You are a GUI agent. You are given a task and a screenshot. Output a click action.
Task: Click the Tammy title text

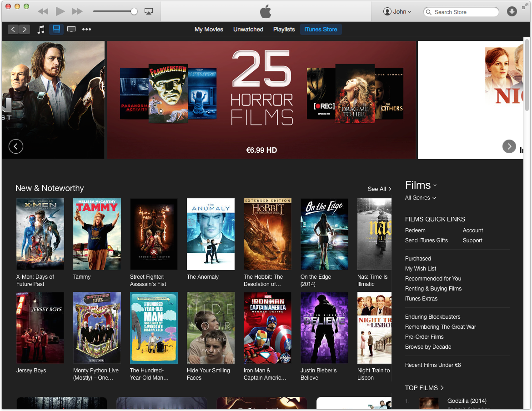(x=82, y=277)
